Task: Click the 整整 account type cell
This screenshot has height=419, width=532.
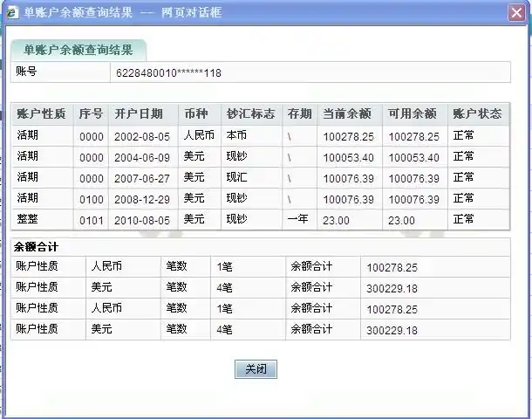Action: (x=28, y=219)
